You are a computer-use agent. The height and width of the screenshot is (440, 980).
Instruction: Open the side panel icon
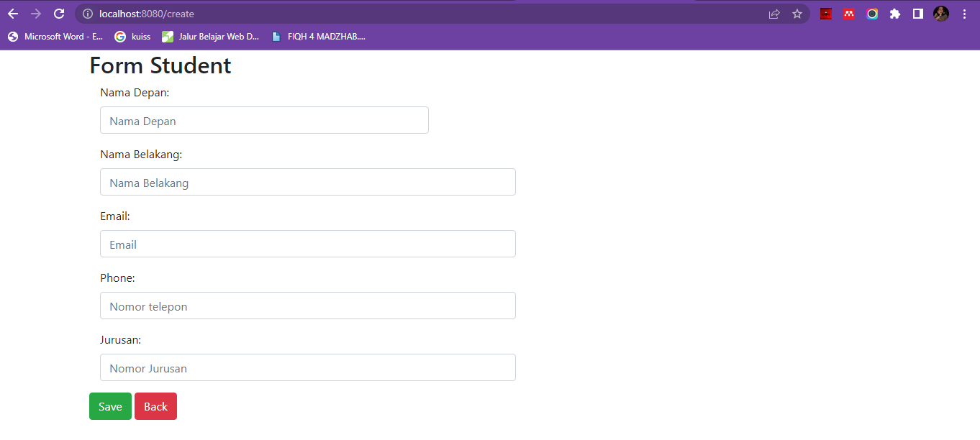918,14
